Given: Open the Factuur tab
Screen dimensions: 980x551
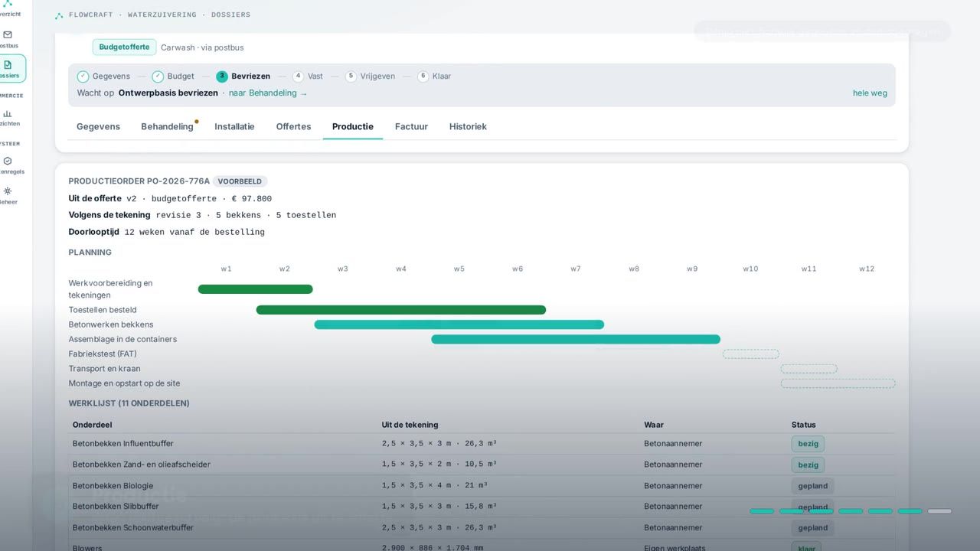Looking at the screenshot, I should pos(411,126).
